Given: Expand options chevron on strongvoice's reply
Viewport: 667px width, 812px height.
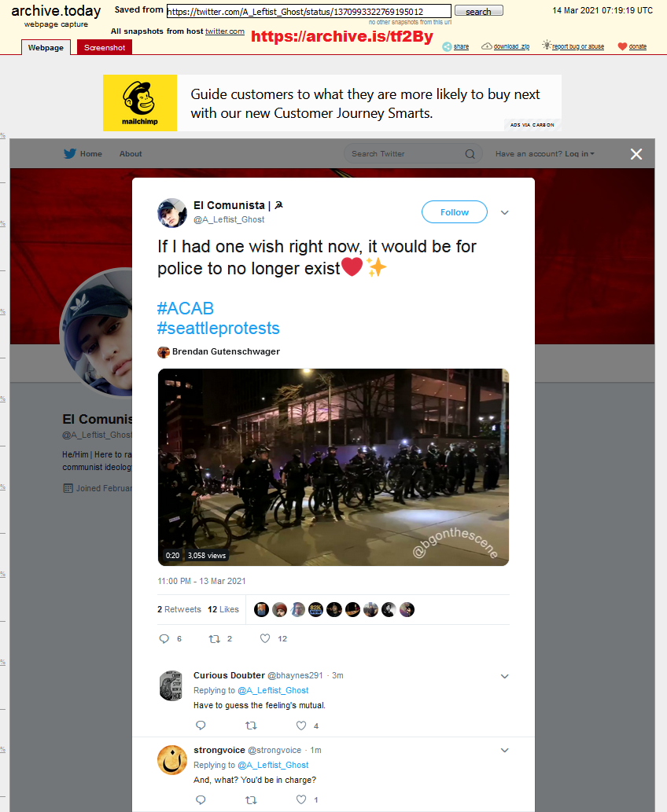Looking at the screenshot, I should [x=504, y=751].
